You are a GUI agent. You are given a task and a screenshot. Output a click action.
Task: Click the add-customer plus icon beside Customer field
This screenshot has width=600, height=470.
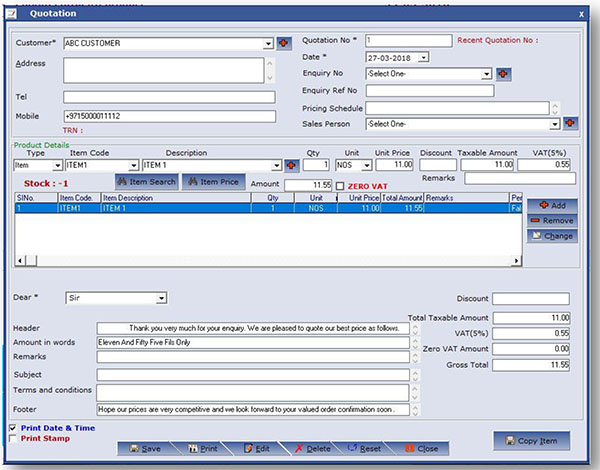tap(283, 44)
